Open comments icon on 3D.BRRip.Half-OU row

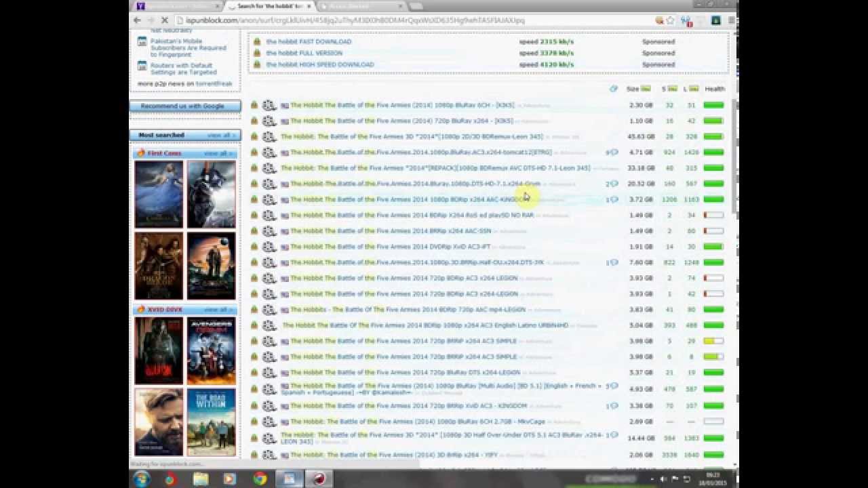click(614, 262)
